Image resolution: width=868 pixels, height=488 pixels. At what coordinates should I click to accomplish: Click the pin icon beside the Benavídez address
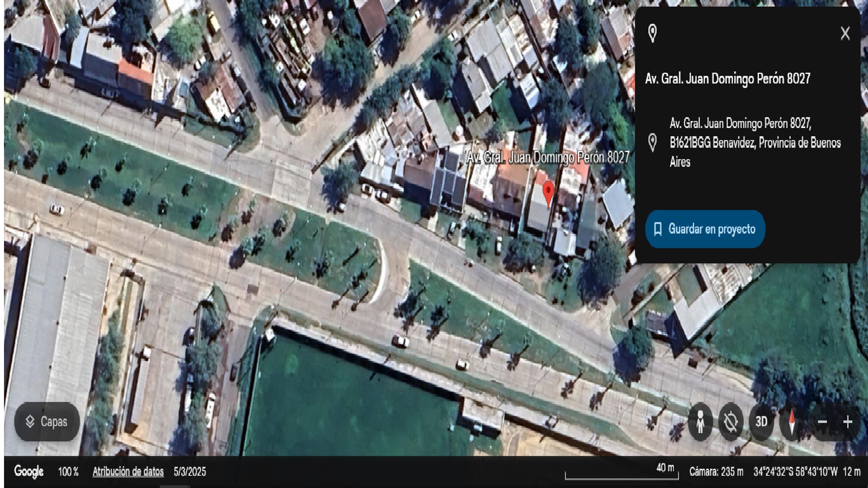tap(652, 143)
